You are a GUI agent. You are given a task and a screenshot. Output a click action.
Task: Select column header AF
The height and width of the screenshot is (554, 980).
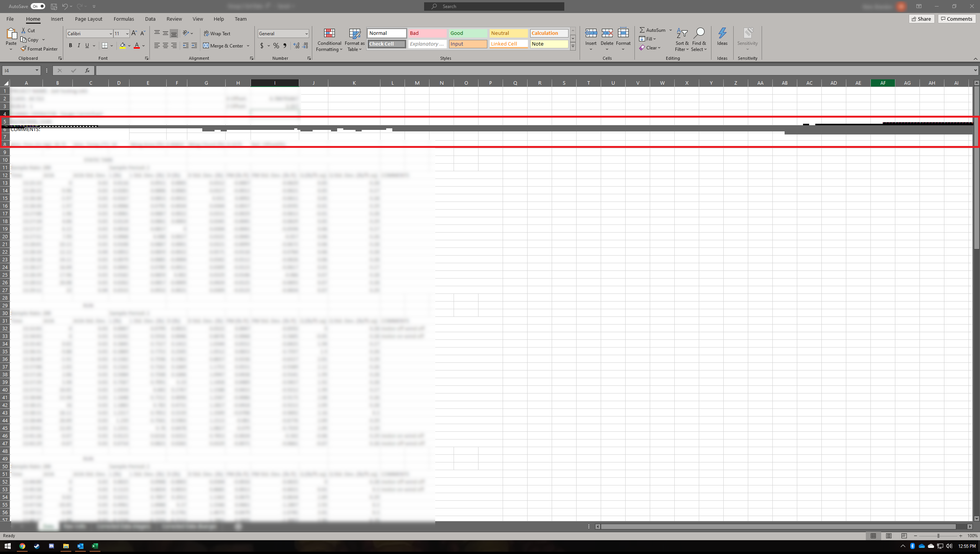[x=883, y=83]
